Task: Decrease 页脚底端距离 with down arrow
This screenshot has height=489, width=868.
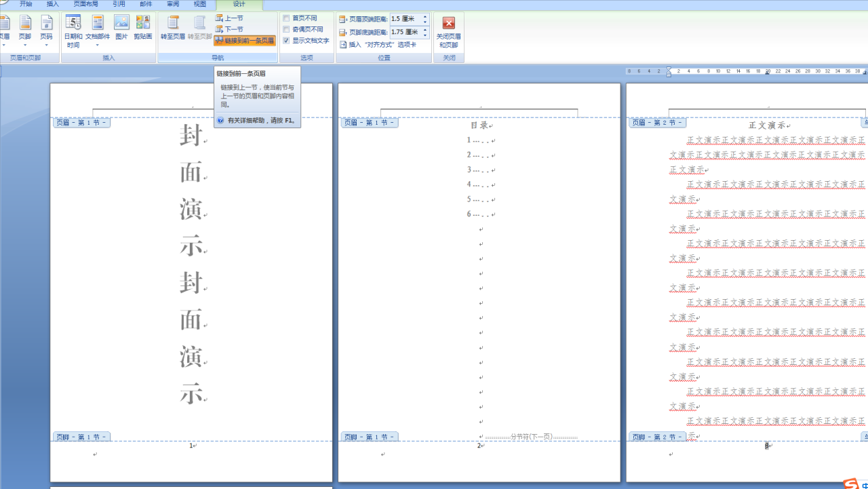Action: (425, 35)
